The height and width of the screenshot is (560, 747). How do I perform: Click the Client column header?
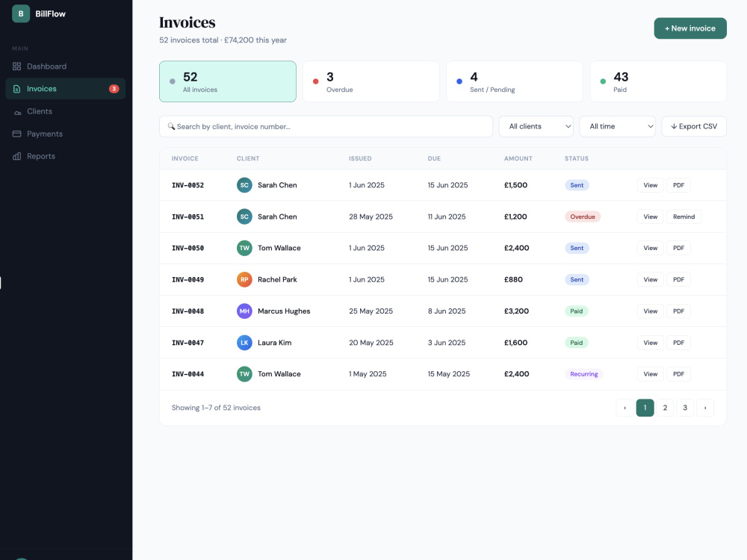pyautogui.click(x=248, y=158)
